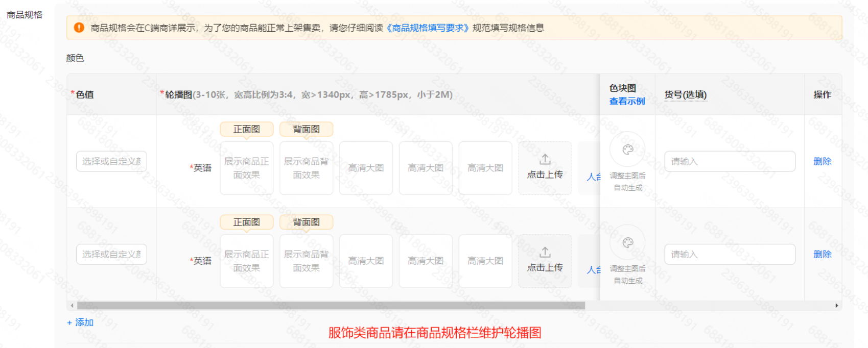Click the second row 背面图 tag
868x348 pixels.
(x=307, y=222)
